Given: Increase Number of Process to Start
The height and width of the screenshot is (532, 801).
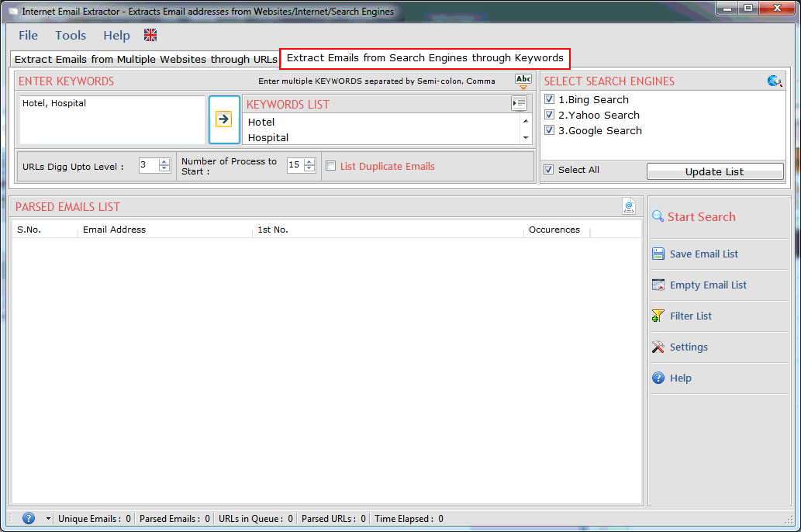Looking at the screenshot, I should [x=309, y=162].
